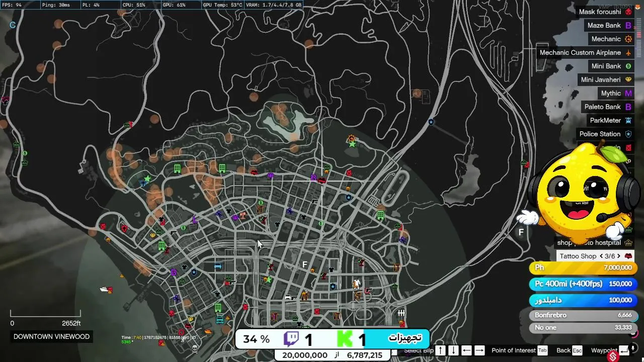Click the Mask foroushi red skull icon

tap(628, 12)
